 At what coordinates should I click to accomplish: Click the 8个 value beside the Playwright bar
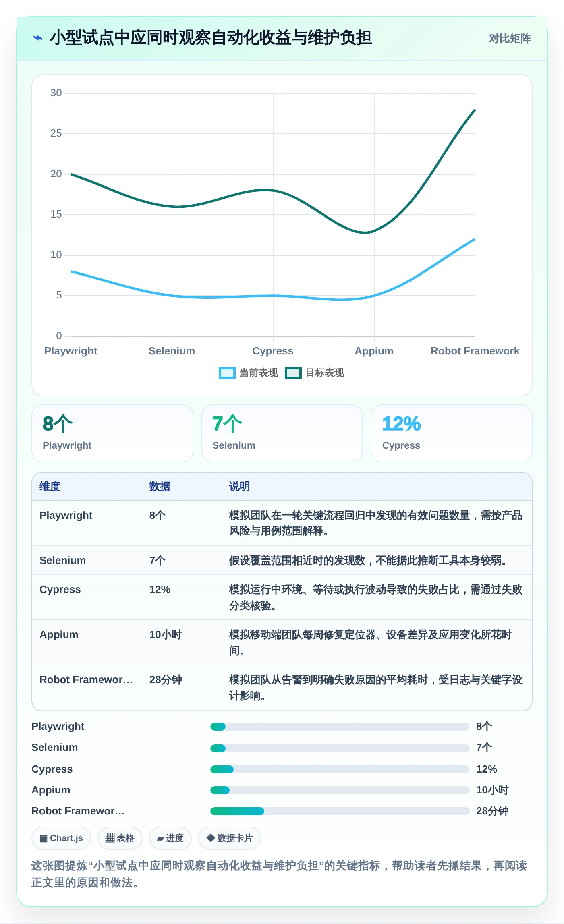pyautogui.click(x=484, y=727)
